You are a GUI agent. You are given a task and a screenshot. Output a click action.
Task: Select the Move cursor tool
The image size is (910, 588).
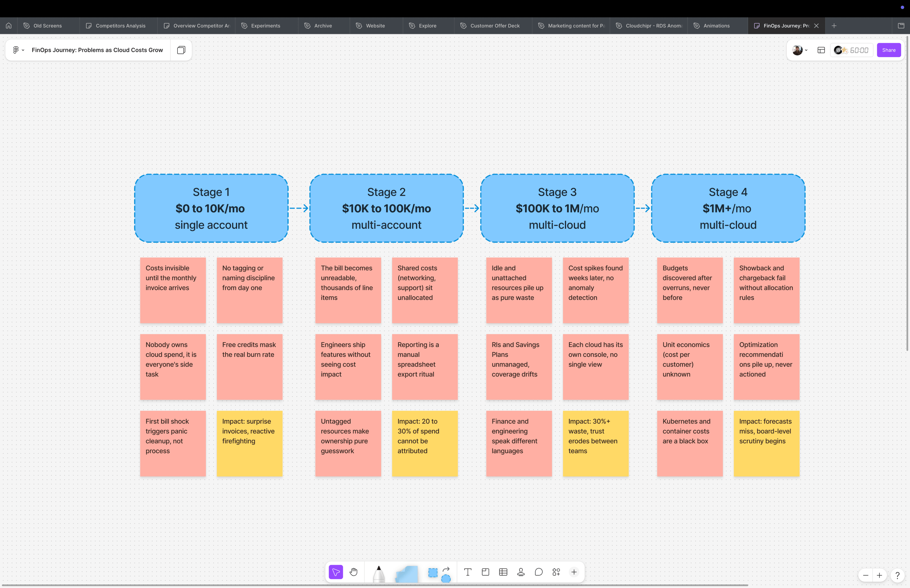coord(336,572)
